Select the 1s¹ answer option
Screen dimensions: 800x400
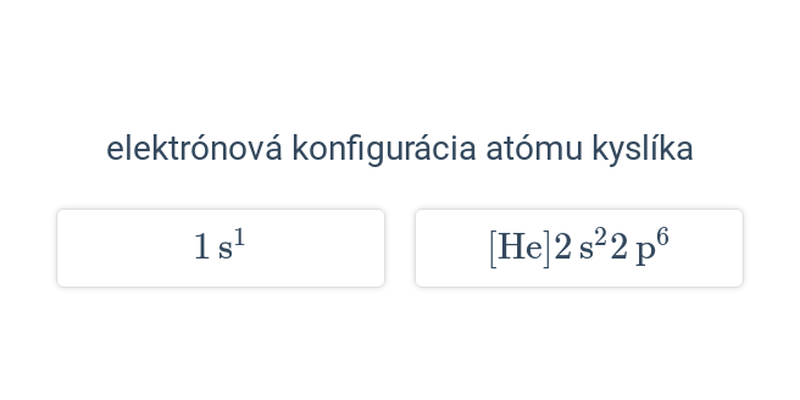[x=220, y=248]
